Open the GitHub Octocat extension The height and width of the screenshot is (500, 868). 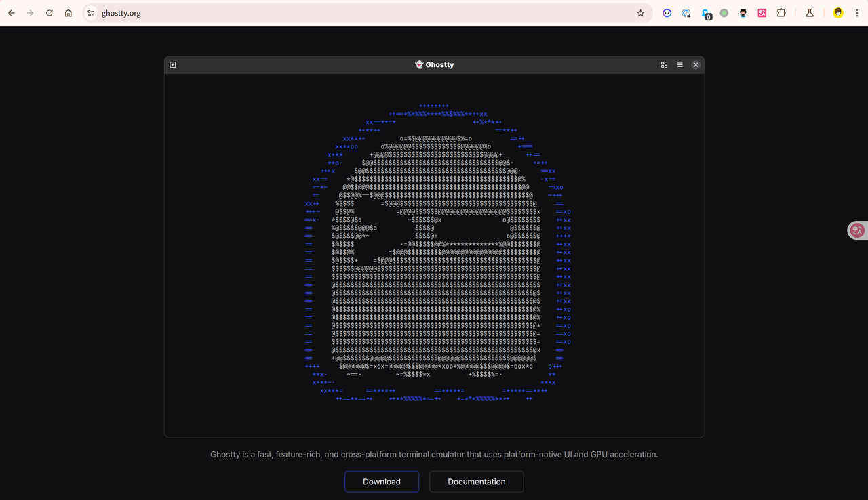(743, 13)
